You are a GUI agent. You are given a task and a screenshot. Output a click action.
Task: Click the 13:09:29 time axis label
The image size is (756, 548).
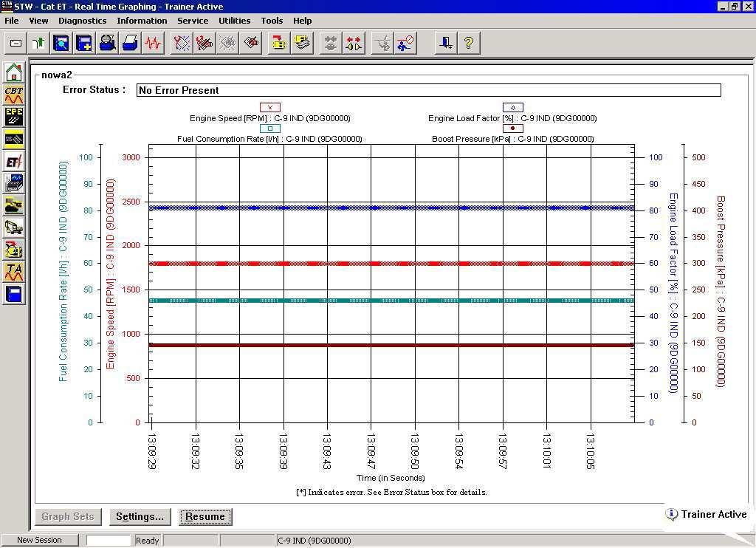click(x=152, y=451)
